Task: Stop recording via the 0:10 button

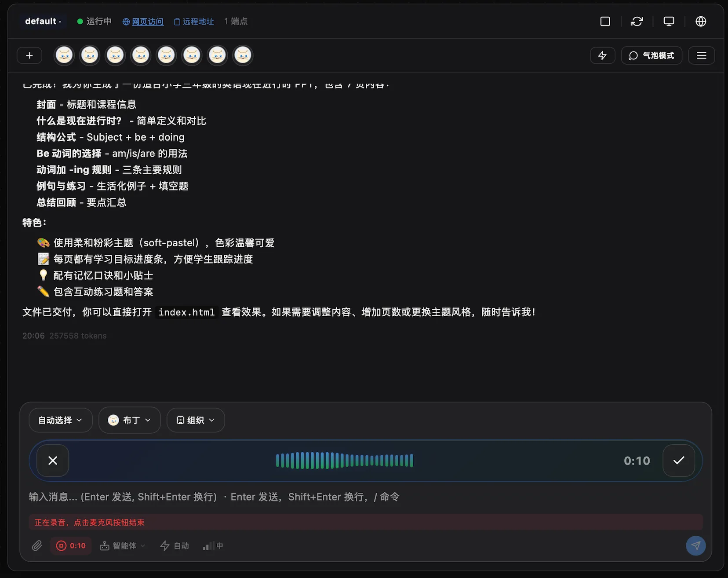Action: click(x=71, y=546)
